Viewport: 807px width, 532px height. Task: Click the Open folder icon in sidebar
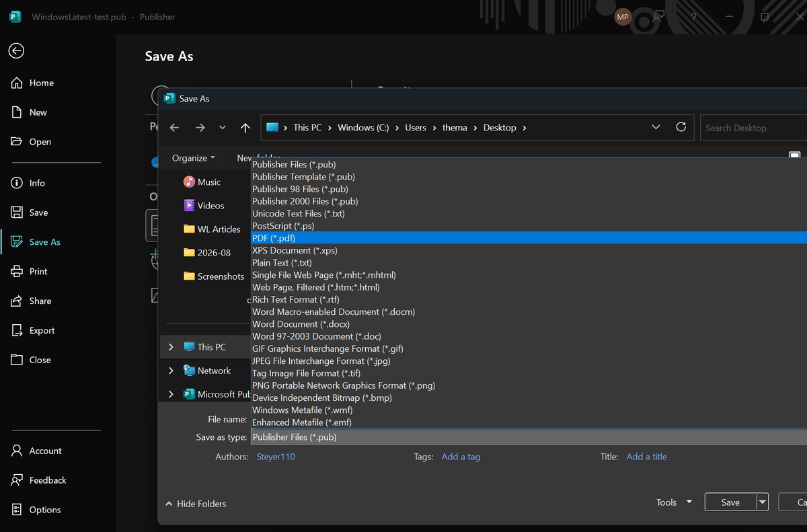tap(17, 142)
